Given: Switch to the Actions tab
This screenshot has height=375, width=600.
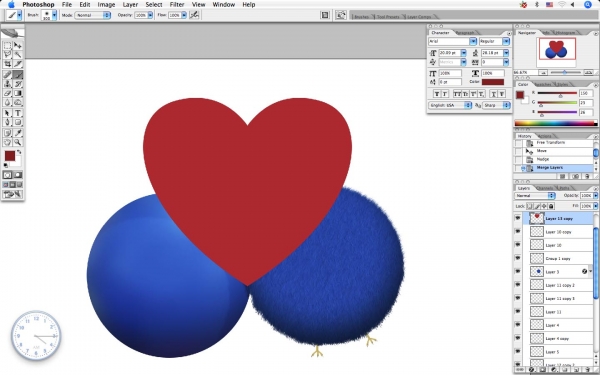Looking at the screenshot, I should (545, 136).
